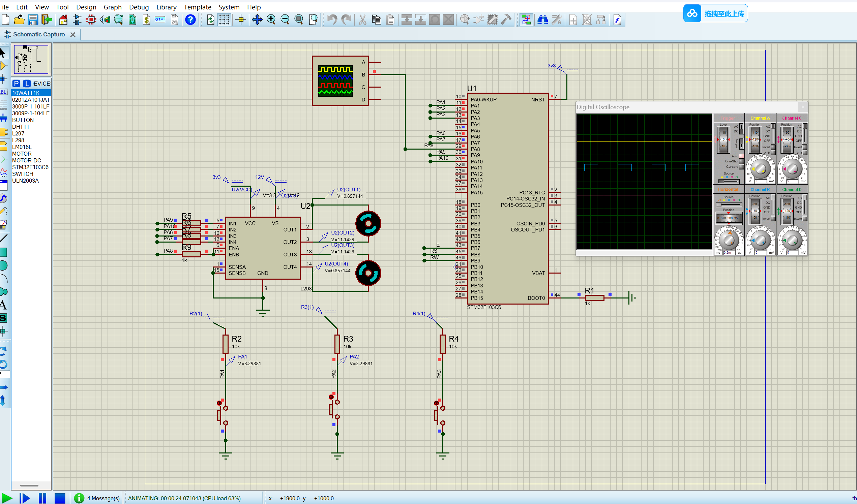This screenshot has width=857, height=504.
Task: Click the binoculars Search and Tag icon
Action: click(x=542, y=20)
